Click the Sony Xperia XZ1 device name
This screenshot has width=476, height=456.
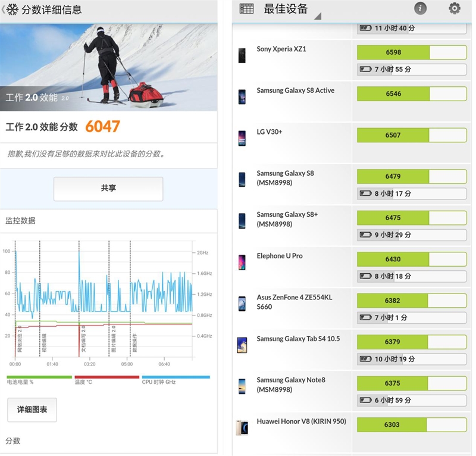point(281,49)
